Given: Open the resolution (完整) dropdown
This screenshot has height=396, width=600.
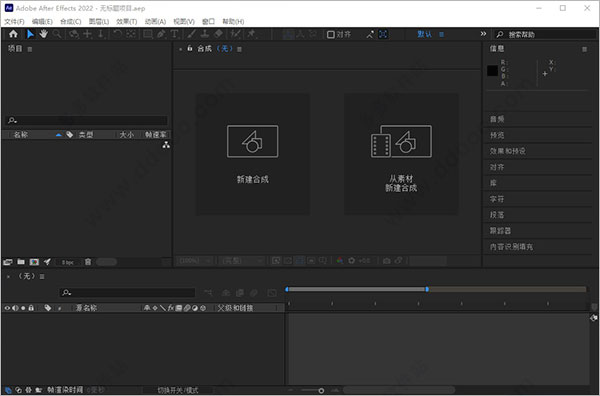Looking at the screenshot, I should 242,261.
